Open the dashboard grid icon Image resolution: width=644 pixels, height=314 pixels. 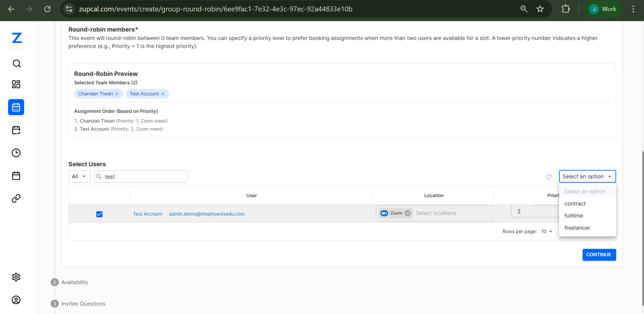[16, 84]
